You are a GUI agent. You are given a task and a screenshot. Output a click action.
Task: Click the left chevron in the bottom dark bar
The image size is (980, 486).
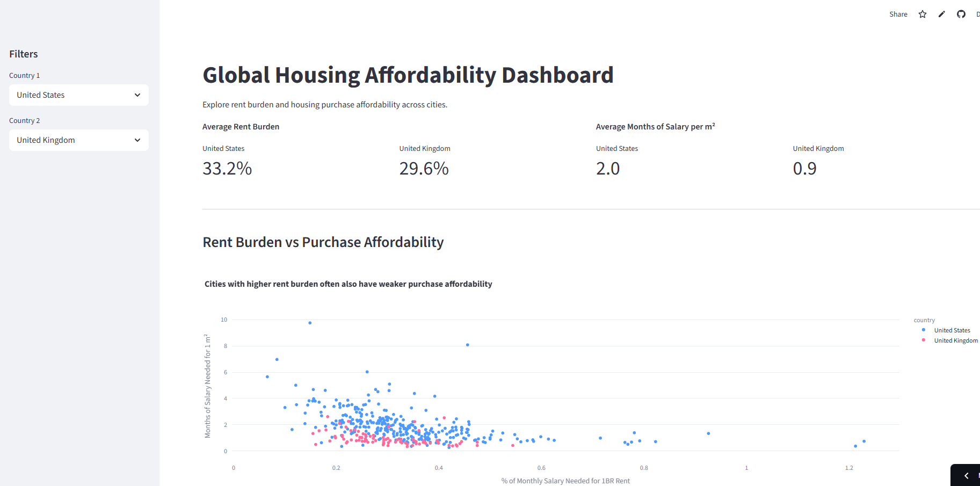tap(966, 476)
